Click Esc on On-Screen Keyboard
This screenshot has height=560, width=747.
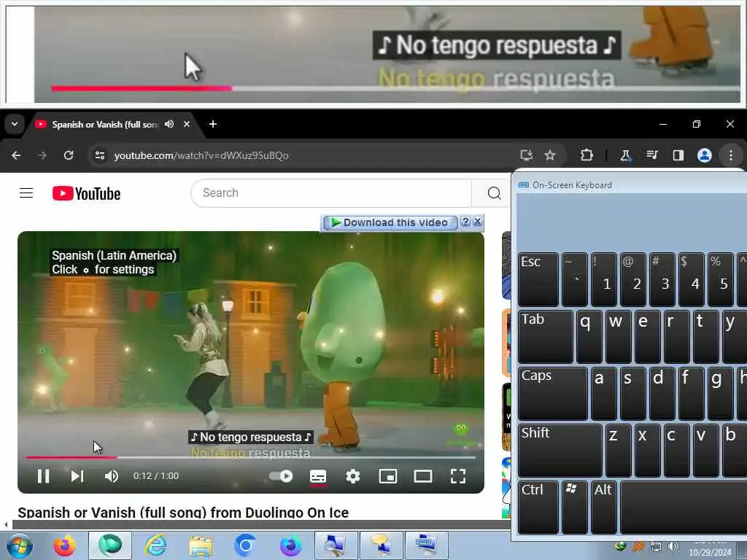538,279
